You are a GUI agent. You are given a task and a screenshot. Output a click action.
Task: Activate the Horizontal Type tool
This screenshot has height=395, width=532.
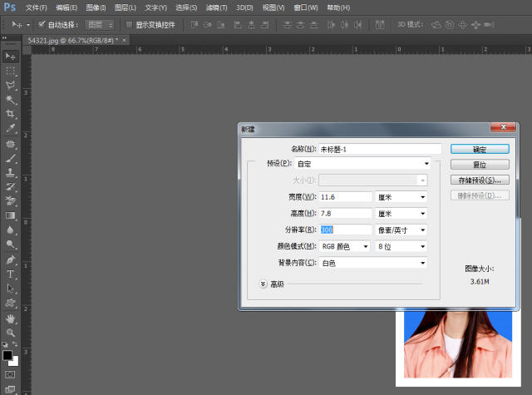11,274
